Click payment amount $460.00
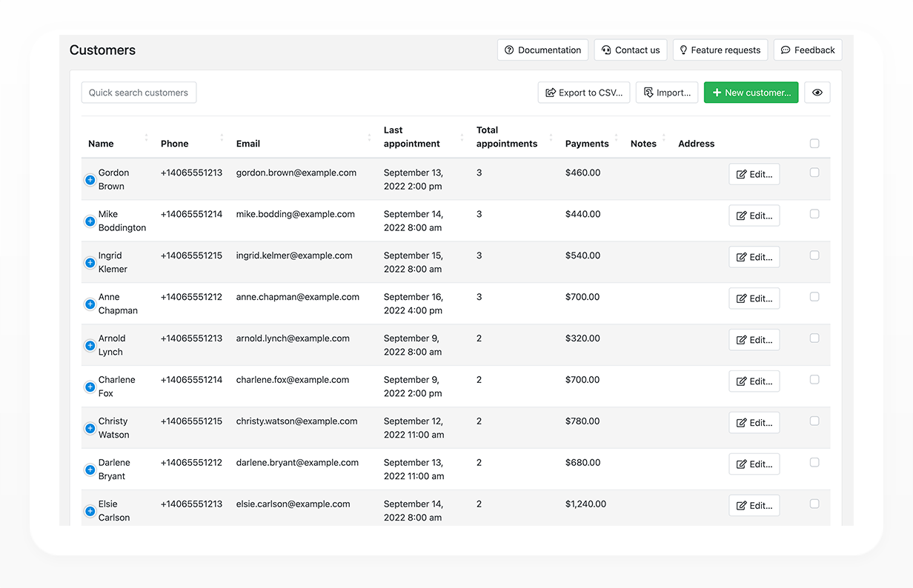 [583, 173]
